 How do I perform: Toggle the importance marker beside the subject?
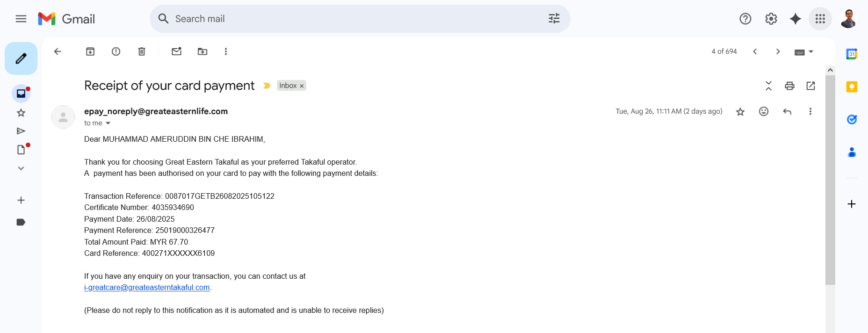tap(267, 86)
